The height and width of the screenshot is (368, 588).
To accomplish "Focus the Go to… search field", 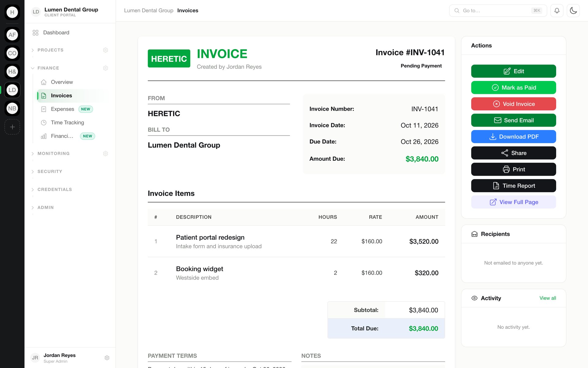I will (x=498, y=10).
